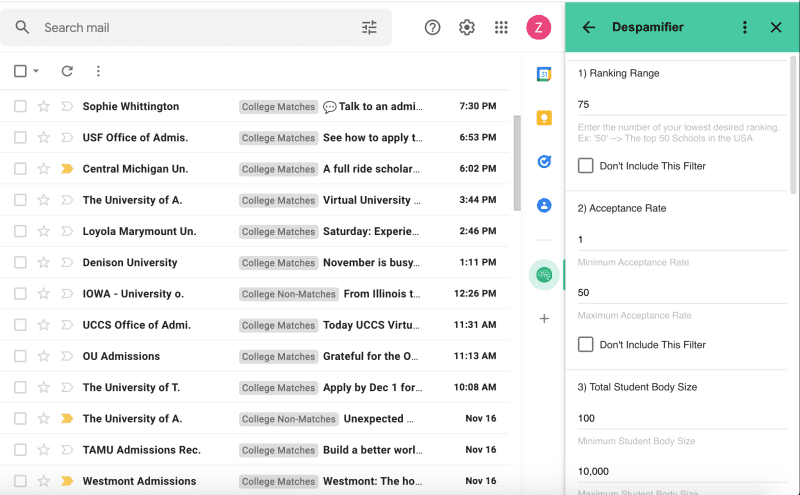Screen dimensions: 800x495
Task: Open Google Keep side panel icon
Action: coord(544,118)
